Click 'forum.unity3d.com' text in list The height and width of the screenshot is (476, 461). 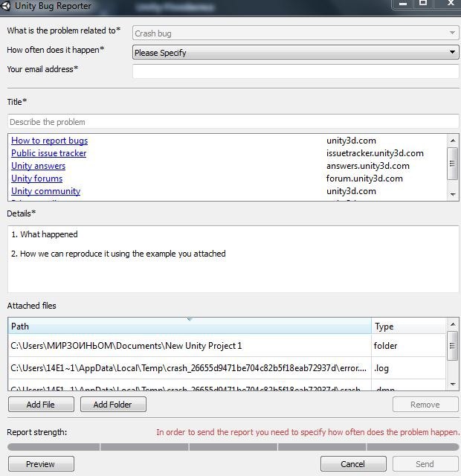(364, 178)
